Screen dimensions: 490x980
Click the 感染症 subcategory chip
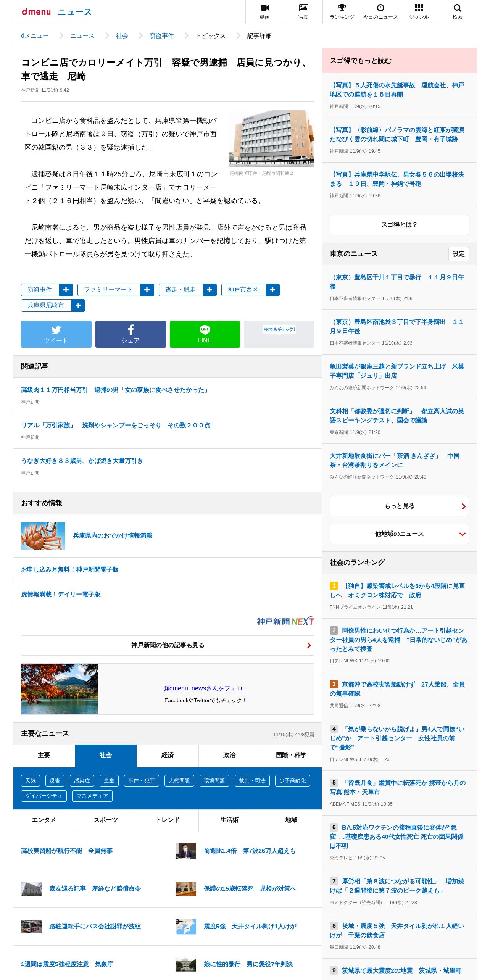coord(82,781)
